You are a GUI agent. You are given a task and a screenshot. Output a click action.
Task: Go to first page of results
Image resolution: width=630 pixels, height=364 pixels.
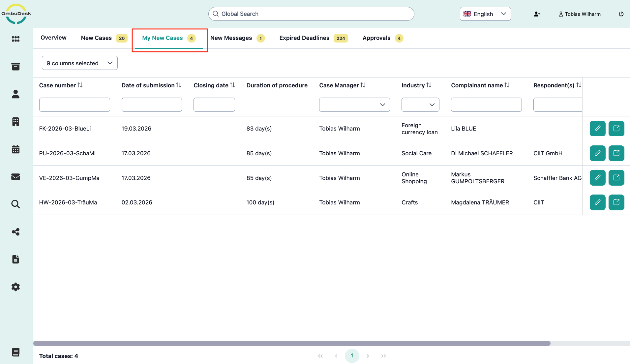point(320,356)
